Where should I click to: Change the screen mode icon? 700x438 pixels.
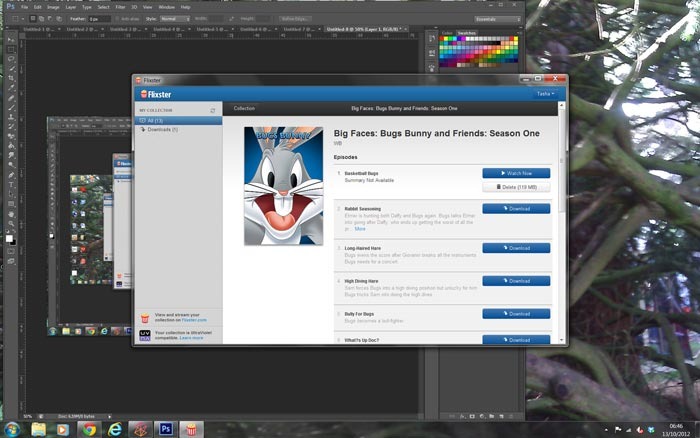11,261
